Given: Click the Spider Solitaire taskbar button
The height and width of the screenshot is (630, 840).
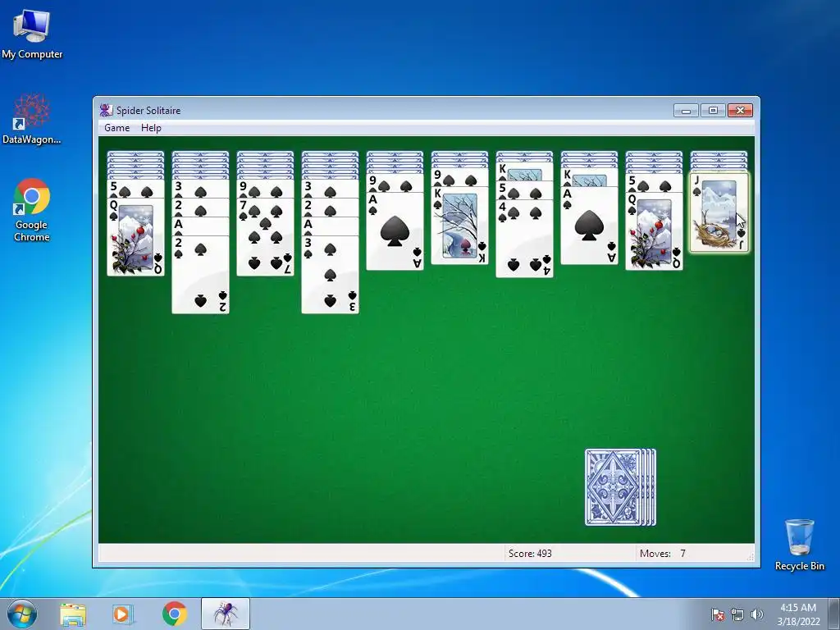Looking at the screenshot, I should [226, 614].
